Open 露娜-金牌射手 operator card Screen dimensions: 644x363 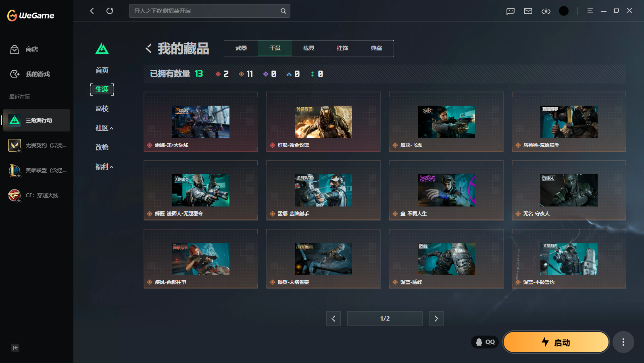[x=323, y=190]
